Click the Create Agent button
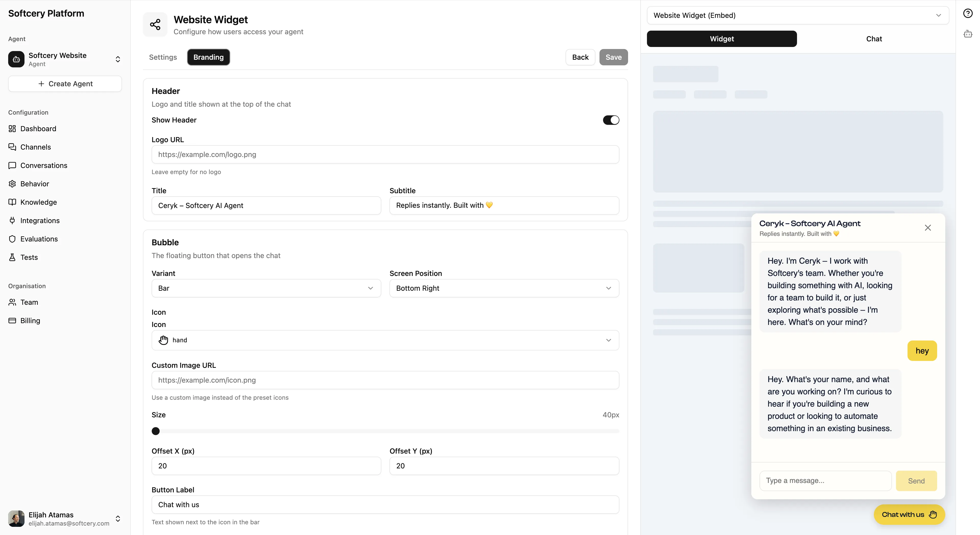Viewport: 980px width, 535px height. click(x=65, y=84)
